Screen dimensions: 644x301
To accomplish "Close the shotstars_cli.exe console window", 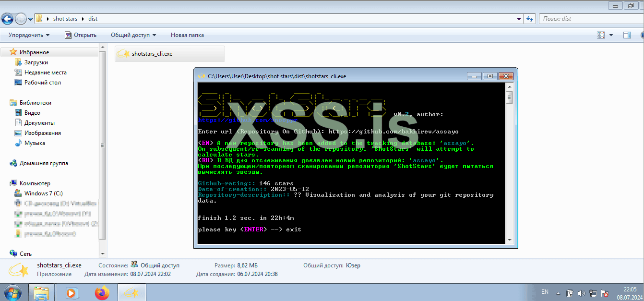I will click(x=506, y=76).
